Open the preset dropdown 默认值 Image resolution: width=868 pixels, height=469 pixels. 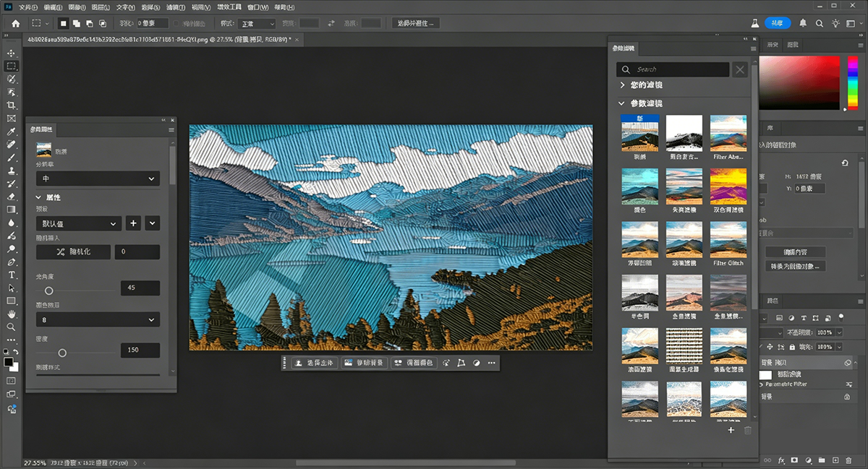pos(78,224)
